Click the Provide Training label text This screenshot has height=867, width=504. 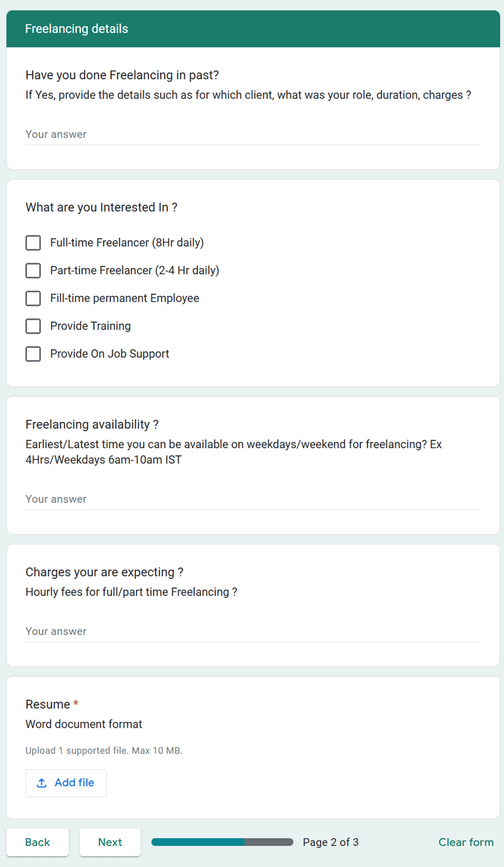click(91, 326)
